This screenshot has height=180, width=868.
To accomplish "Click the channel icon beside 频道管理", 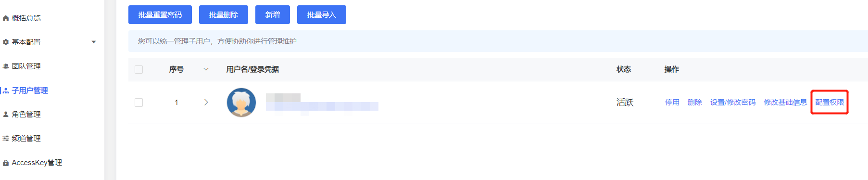I will (6, 139).
